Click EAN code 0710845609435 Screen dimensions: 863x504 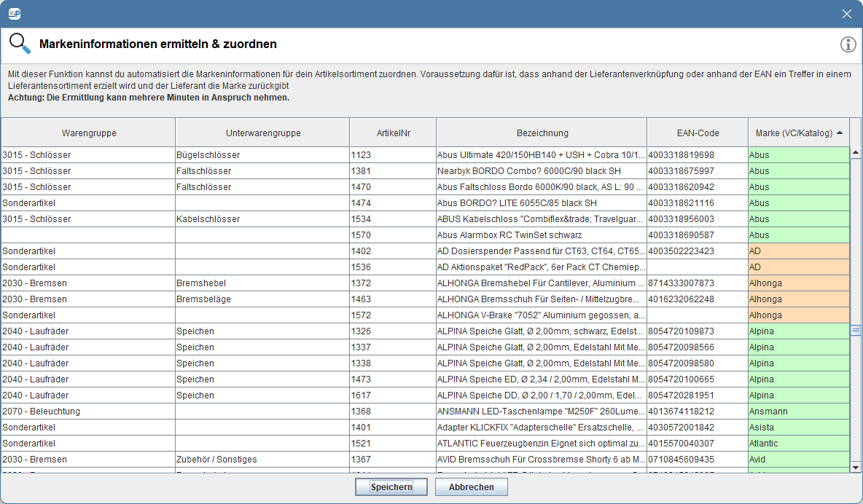click(x=698, y=459)
